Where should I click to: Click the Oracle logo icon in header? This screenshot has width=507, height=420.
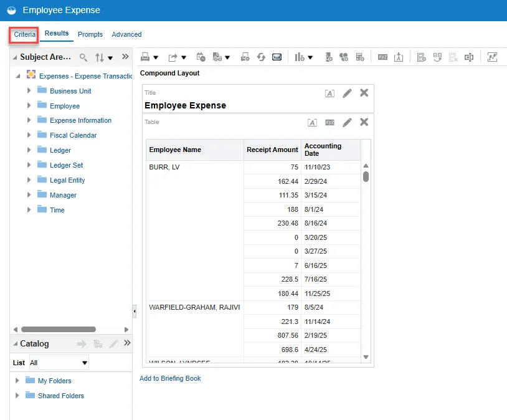(12, 11)
